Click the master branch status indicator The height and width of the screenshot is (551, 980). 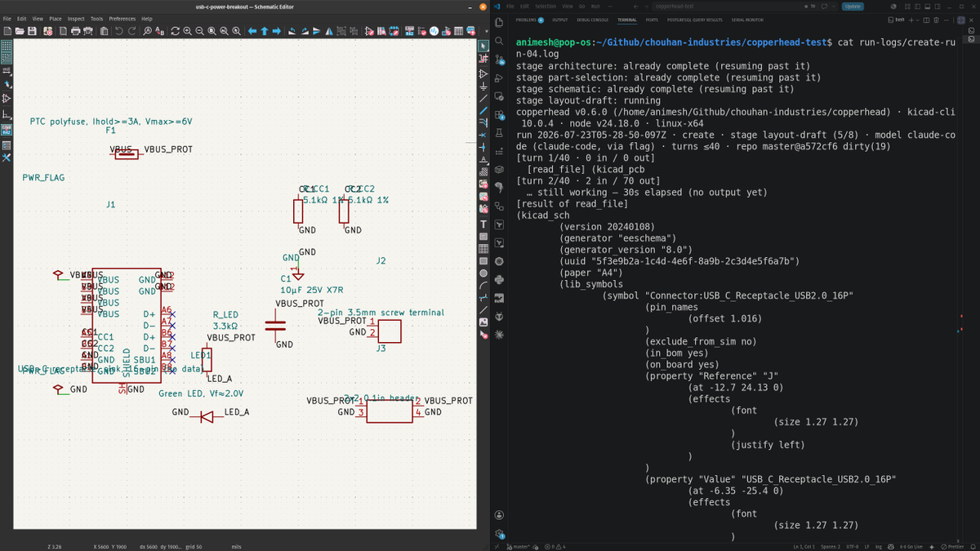[516, 546]
